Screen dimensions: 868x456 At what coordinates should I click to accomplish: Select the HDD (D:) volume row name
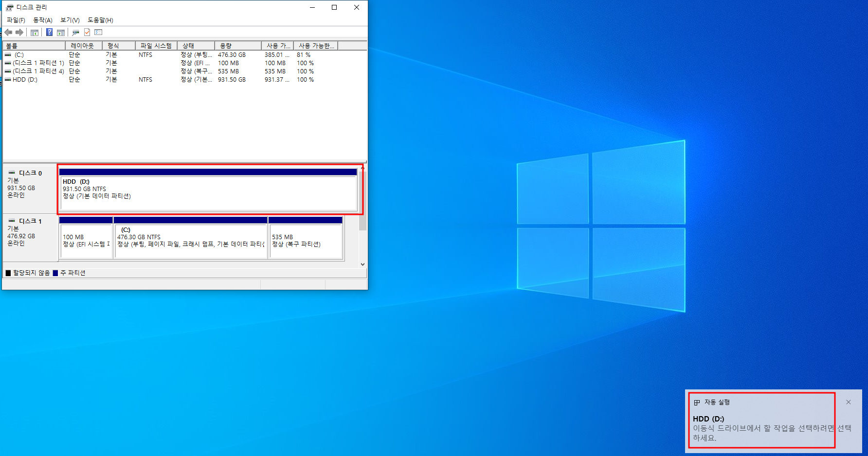pos(25,80)
